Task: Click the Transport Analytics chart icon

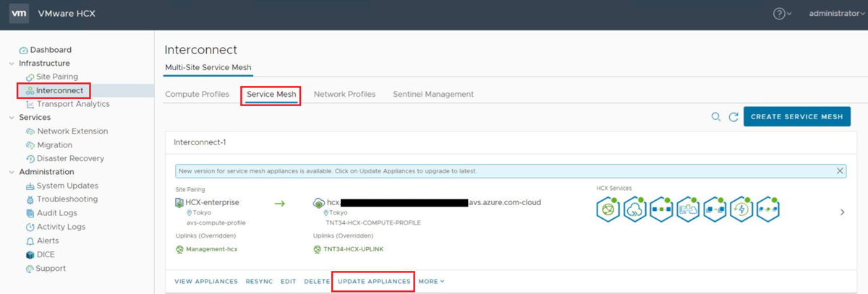Action: tap(30, 105)
